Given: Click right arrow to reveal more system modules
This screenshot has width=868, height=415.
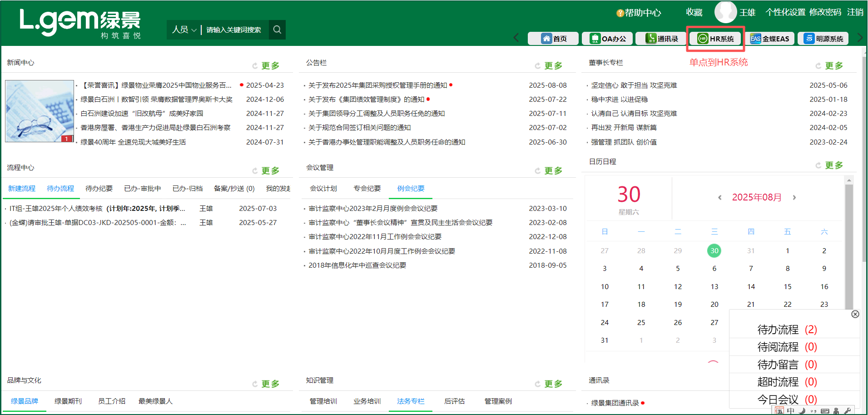Looking at the screenshot, I should pyautogui.click(x=860, y=38).
